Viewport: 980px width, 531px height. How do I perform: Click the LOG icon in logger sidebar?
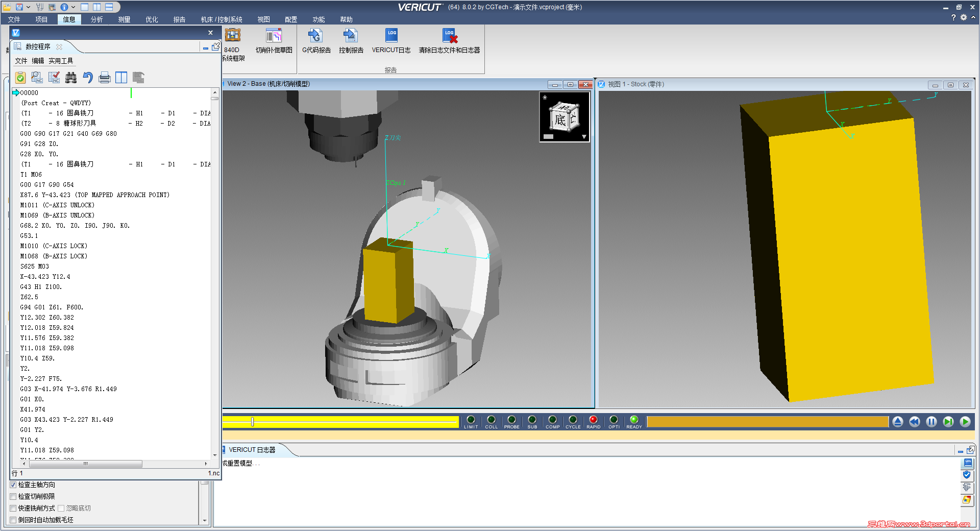(968, 464)
